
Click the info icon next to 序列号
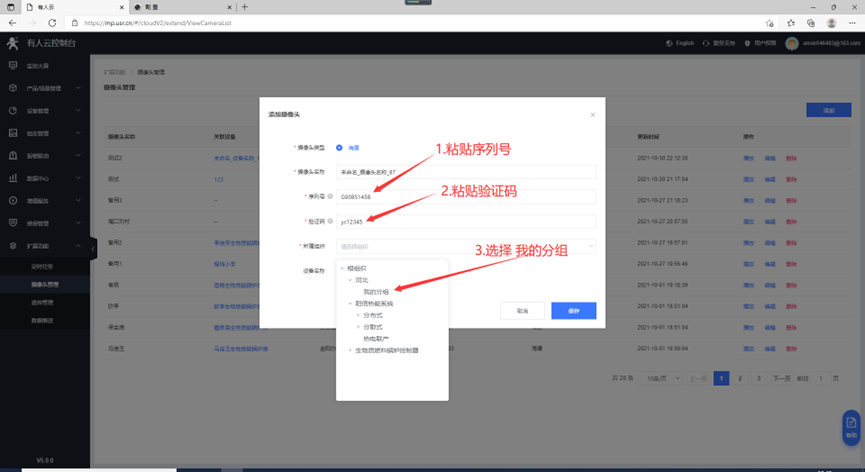[330, 196]
